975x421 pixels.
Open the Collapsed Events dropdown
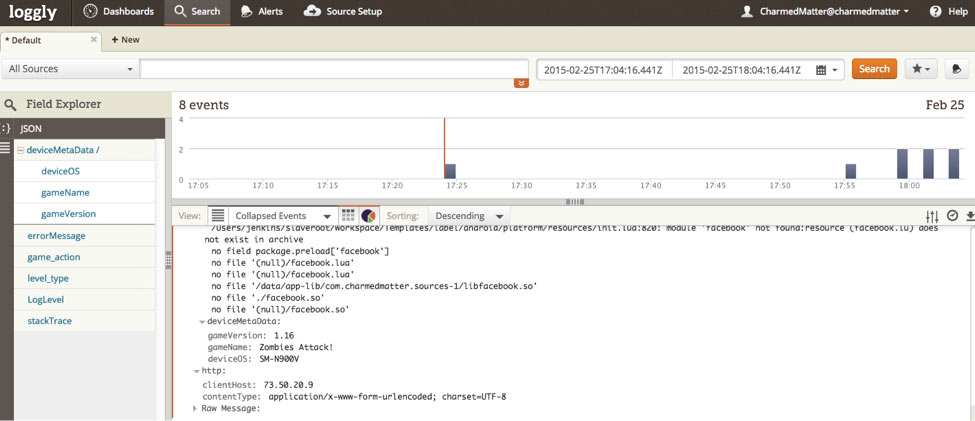pos(282,216)
